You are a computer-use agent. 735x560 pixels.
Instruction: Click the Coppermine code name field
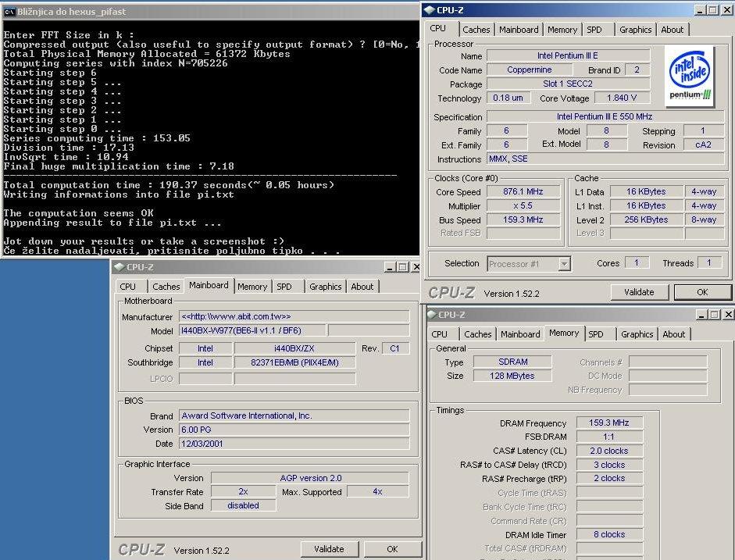pyautogui.click(x=530, y=70)
